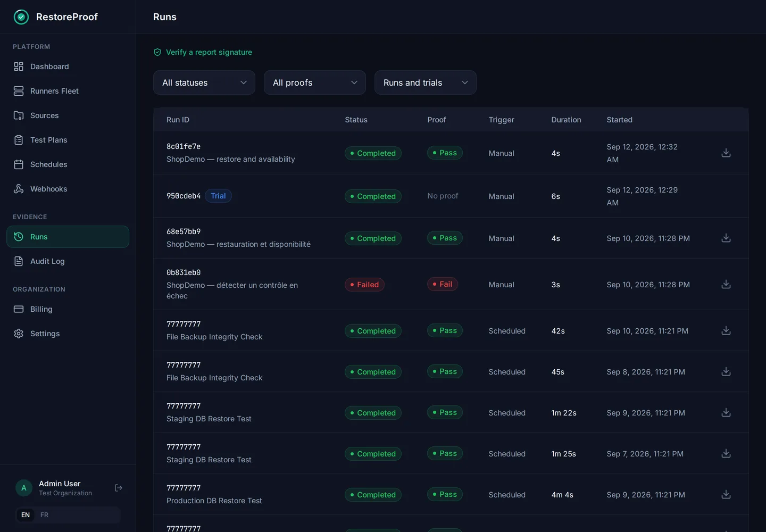Screen dimensions: 766x532
Task: Sign out using the logout icon
Action: tap(119, 488)
